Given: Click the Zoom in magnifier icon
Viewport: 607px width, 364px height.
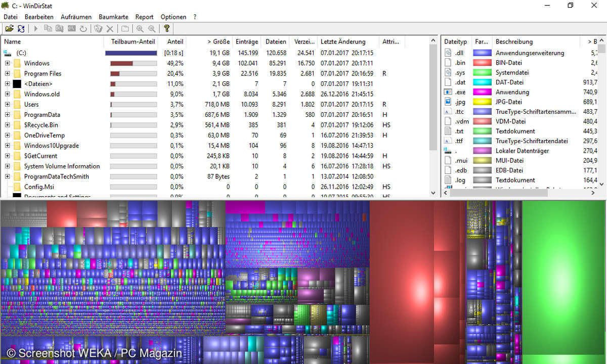Looking at the screenshot, I should pyautogui.click(x=140, y=29).
